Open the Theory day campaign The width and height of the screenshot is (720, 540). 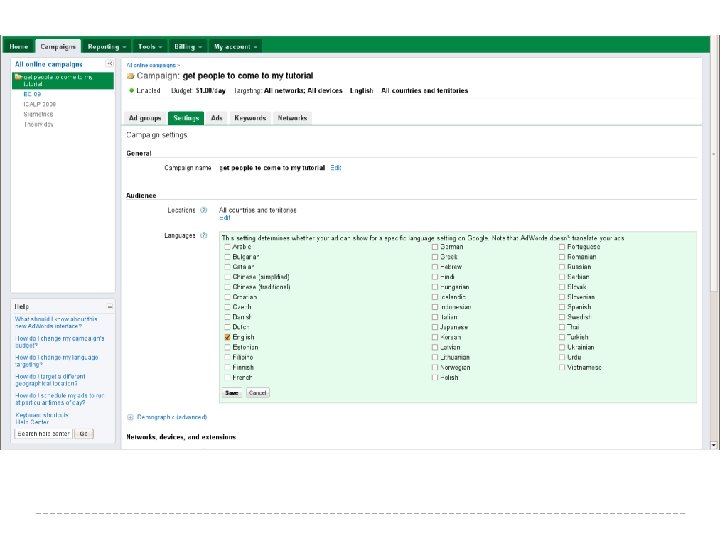point(39,124)
